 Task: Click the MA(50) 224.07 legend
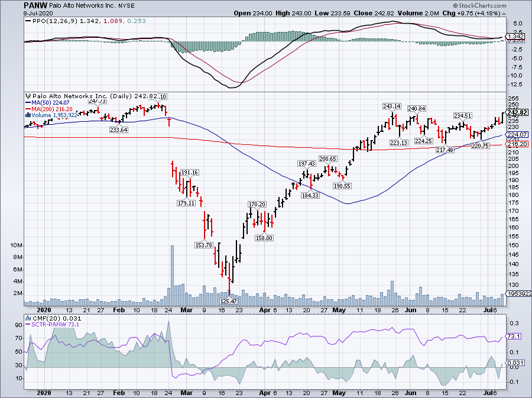pyautogui.click(x=50, y=103)
